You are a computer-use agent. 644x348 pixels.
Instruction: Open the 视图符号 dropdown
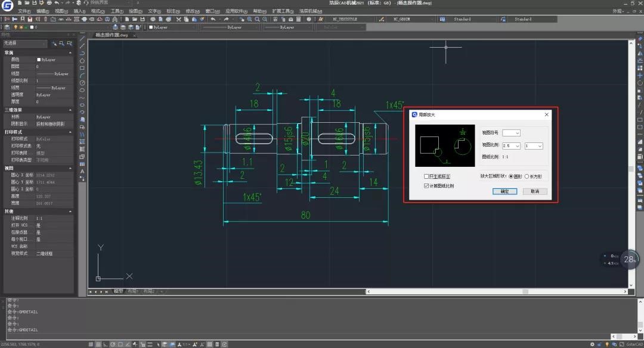coord(512,133)
